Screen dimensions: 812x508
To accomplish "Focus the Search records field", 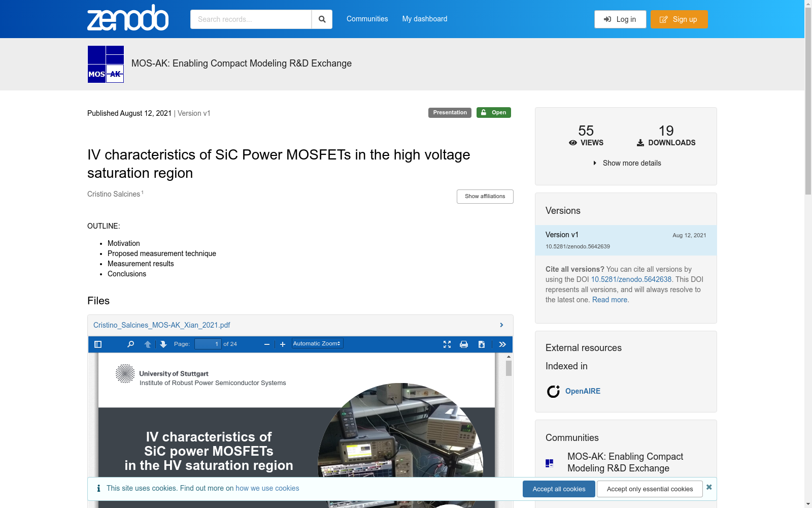I will tap(251, 19).
